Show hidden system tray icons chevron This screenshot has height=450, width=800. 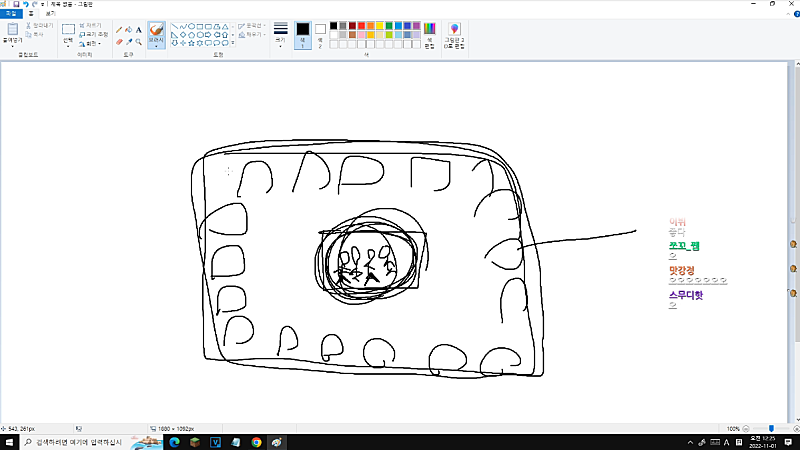(690, 443)
